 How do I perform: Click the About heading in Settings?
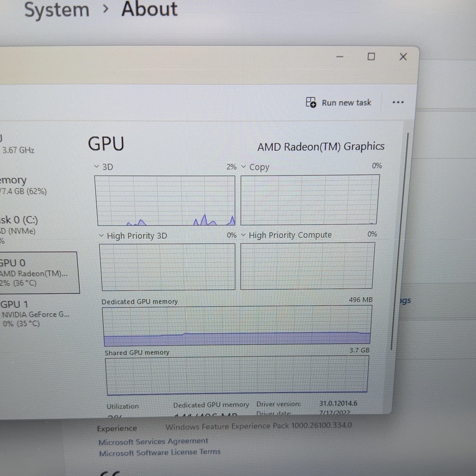click(x=149, y=9)
